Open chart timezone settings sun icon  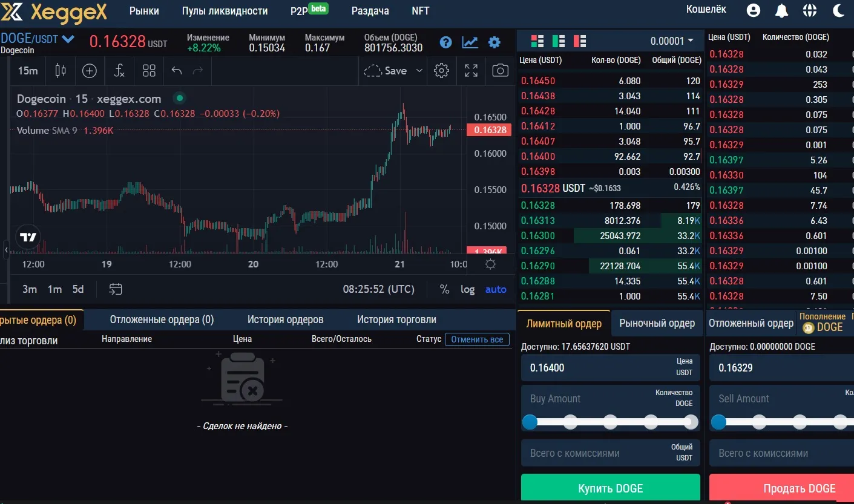pyautogui.click(x=491, y=264)
